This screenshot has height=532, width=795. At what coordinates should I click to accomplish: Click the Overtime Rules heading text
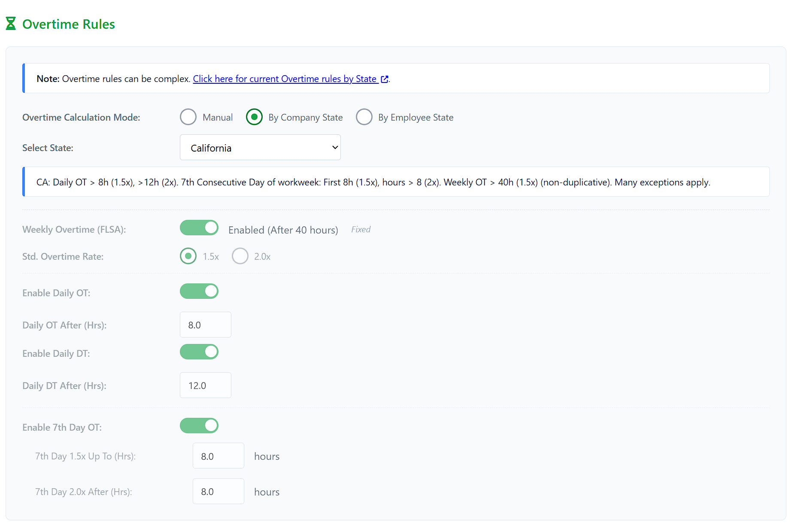coord(69,24)
